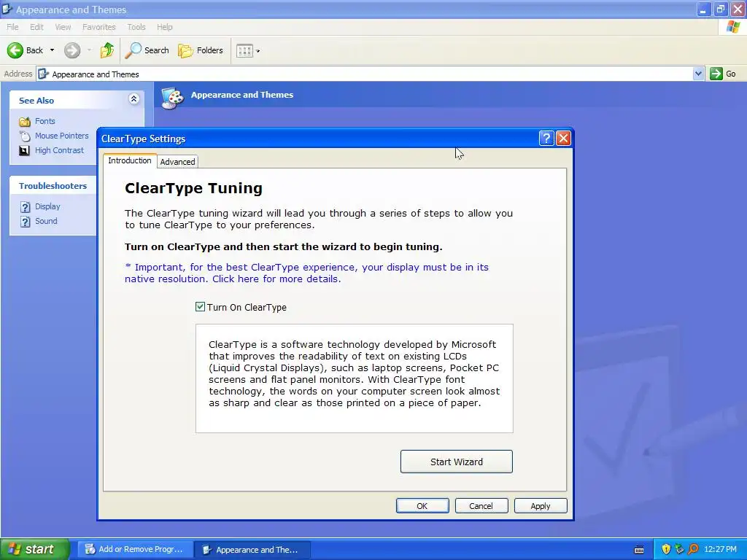This screenshot has width=747, height=560.
Task: Uncheck Turn On ClearType checkbox
Action: (x=200, y=307)
